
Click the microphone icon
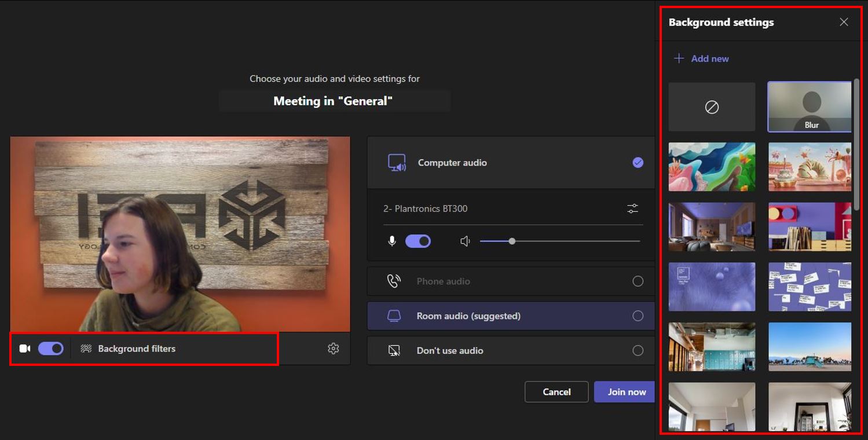392,241
